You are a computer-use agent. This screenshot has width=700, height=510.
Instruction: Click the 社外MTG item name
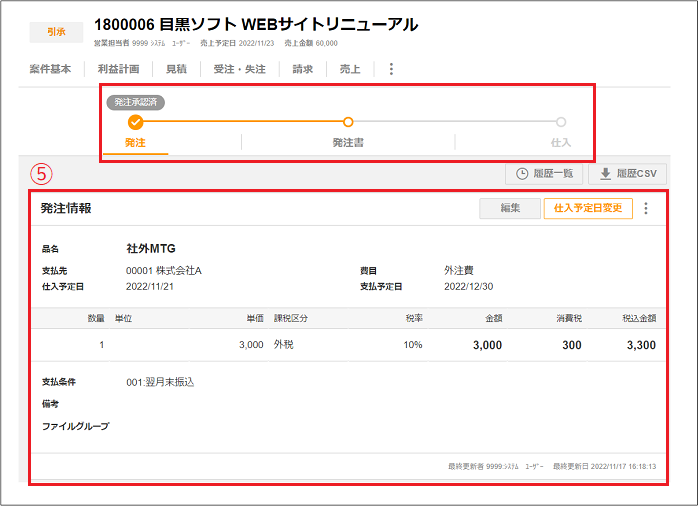pos(151,247)
